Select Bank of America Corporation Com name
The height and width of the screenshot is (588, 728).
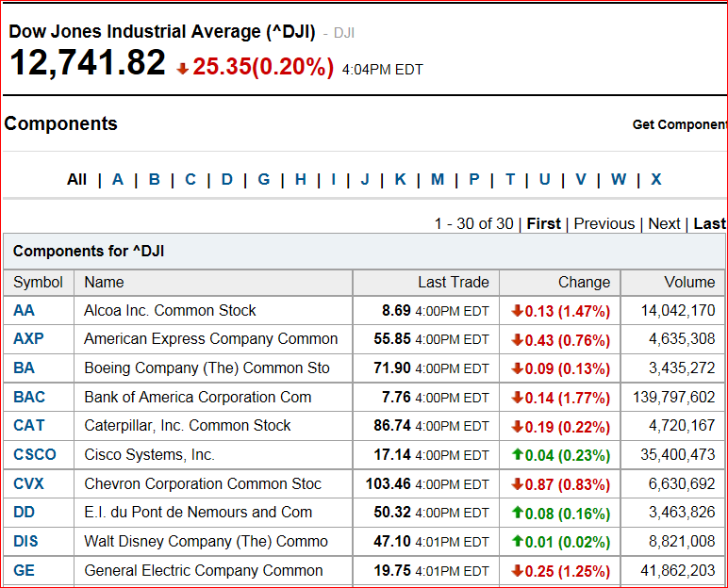(x=198, y=397)
